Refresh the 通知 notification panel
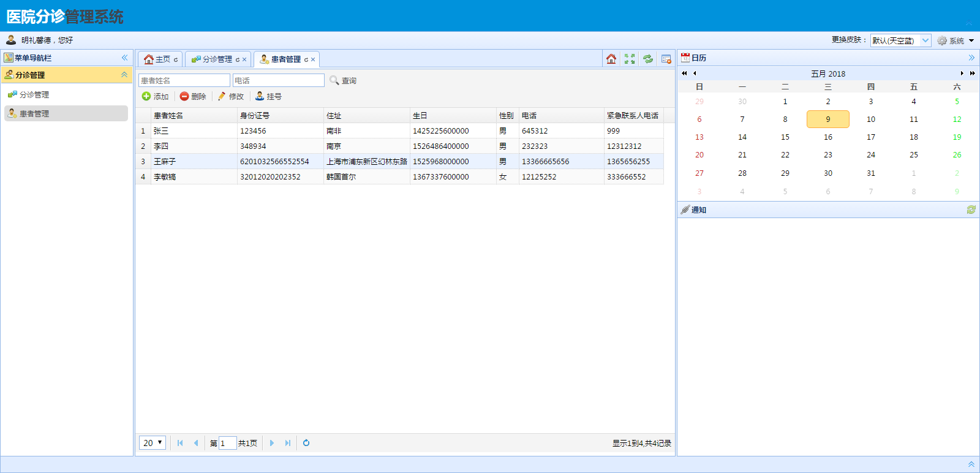980x473 pixels. click(x=971, y=210)
